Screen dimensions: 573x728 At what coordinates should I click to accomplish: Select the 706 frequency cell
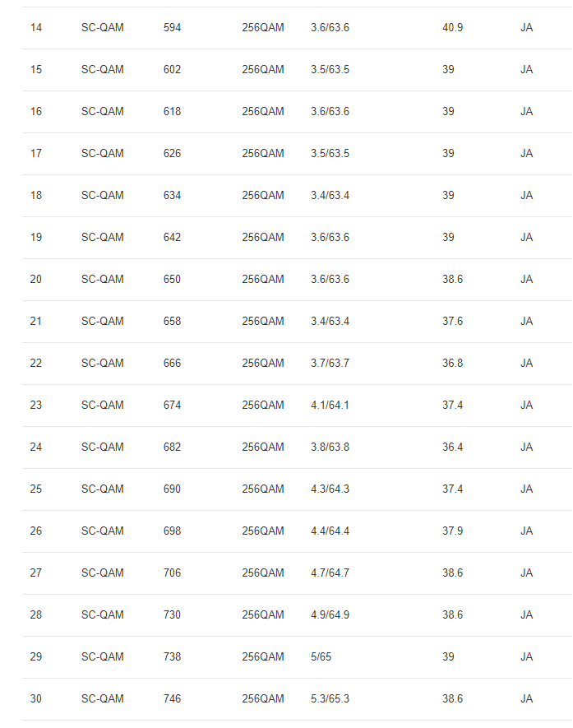(172, 573)
